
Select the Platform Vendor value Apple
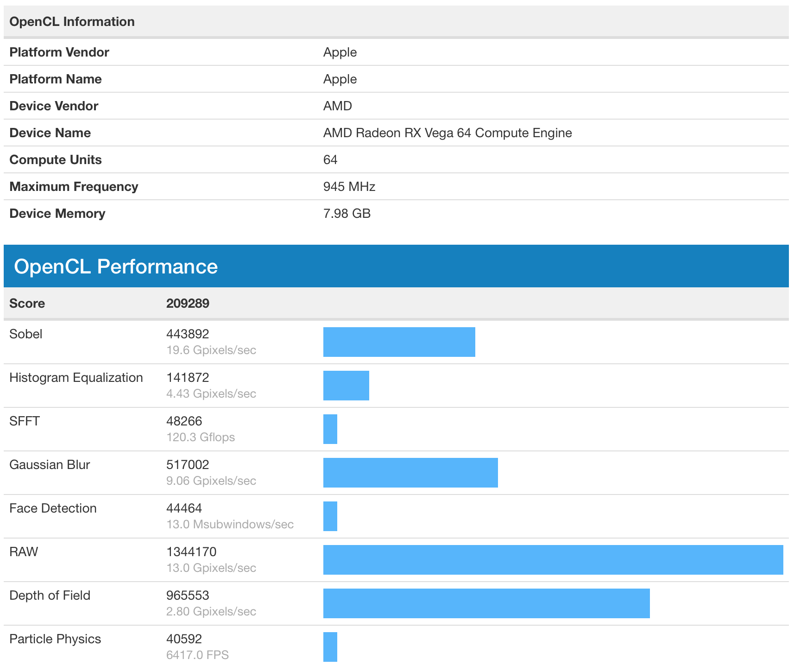tap(340, 52)
